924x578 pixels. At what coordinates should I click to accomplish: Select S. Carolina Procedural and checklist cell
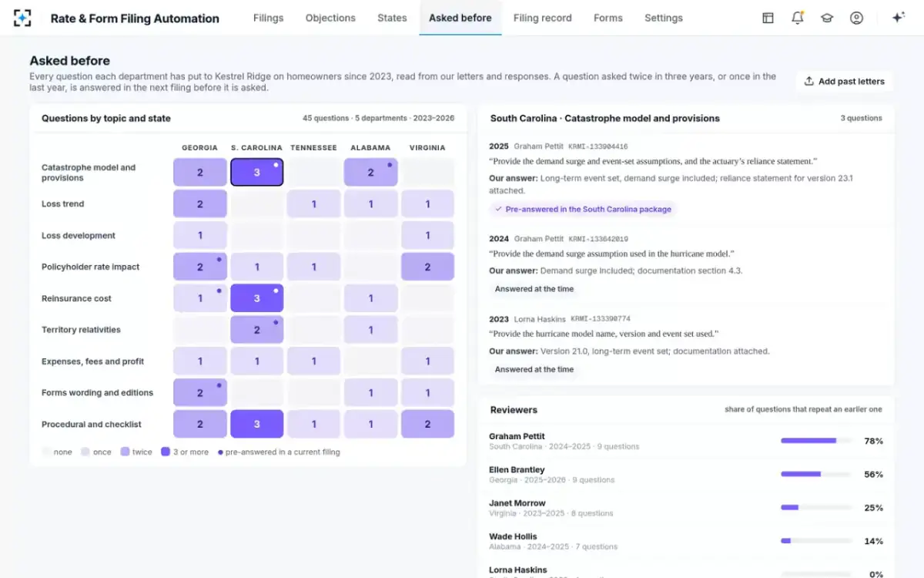(x=257, y=424)
